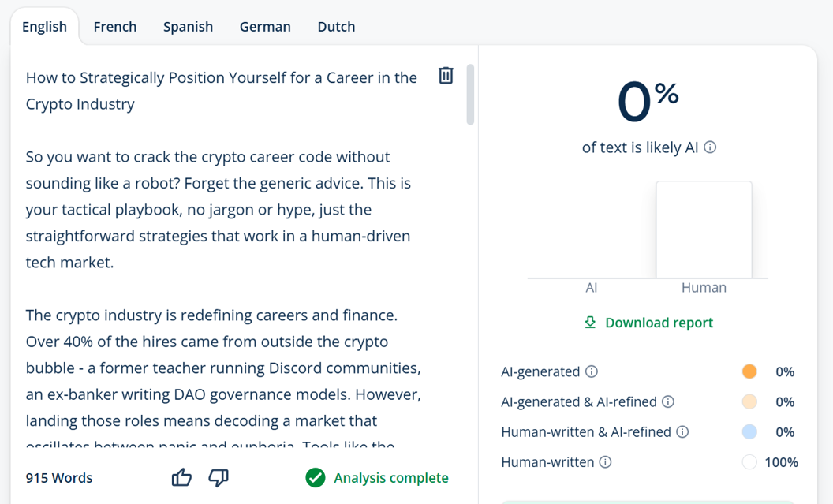Switch to the Dutch tab
833x504 pixels.
[x=336, y=27]
